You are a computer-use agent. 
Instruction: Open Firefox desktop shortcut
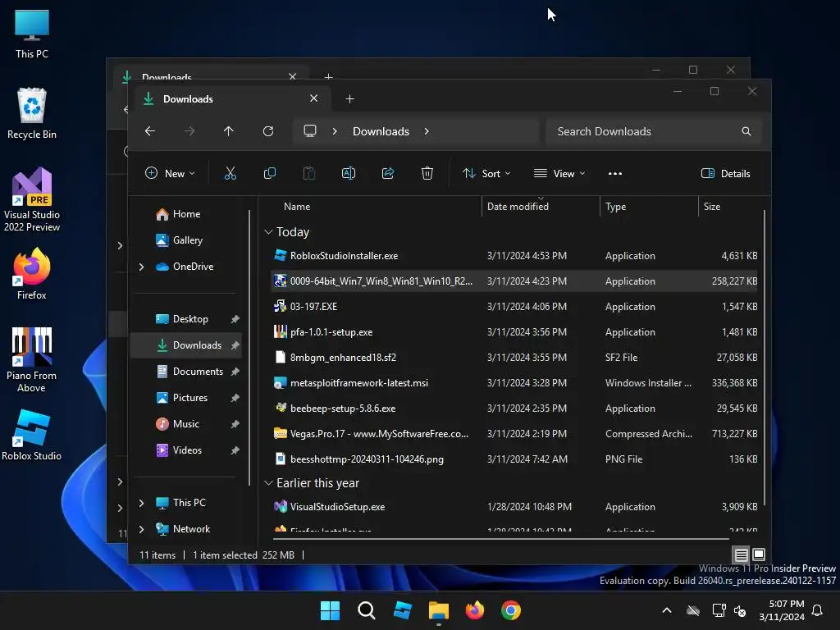[x=32, y=274]
